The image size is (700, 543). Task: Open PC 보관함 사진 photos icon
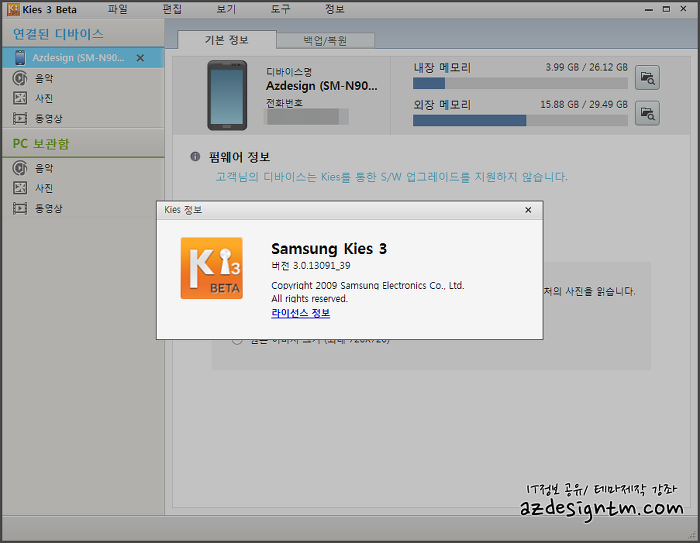point(20,188)
